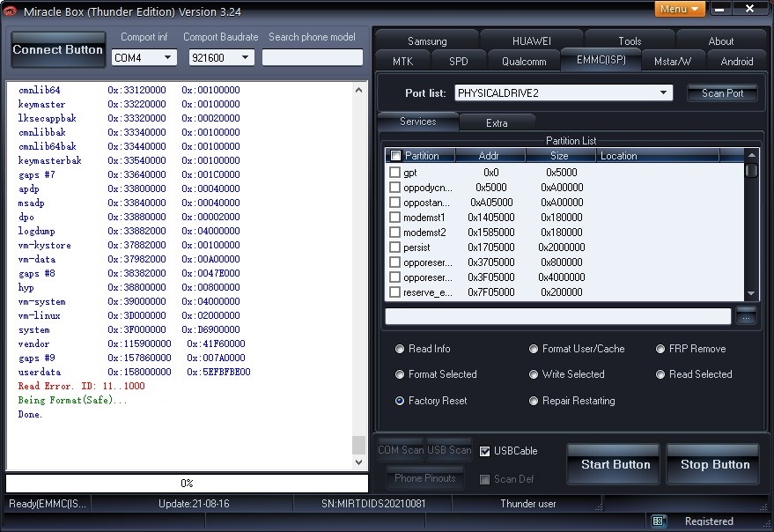The height and width of the screenshot is (532, 774).
Task: Click the Scan Port button
Action: pos(722,92)
